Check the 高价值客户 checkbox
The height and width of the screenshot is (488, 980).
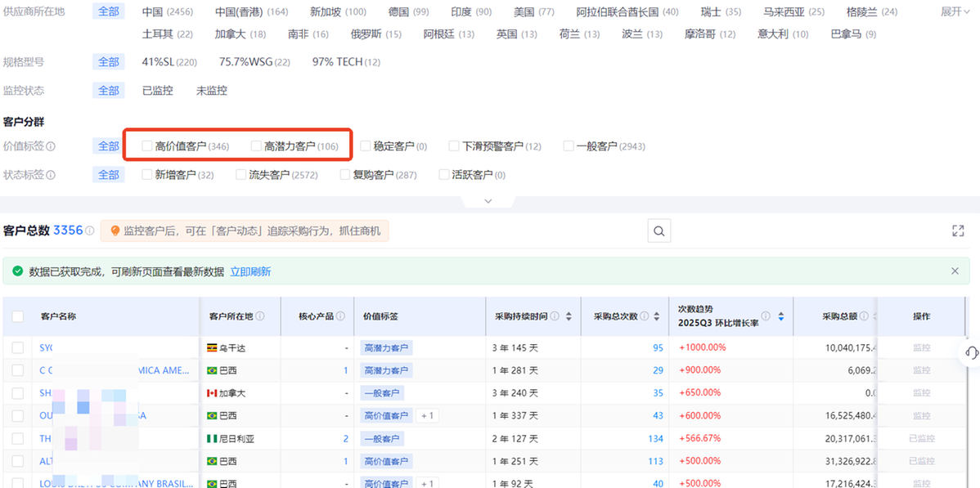click(147, 146)
